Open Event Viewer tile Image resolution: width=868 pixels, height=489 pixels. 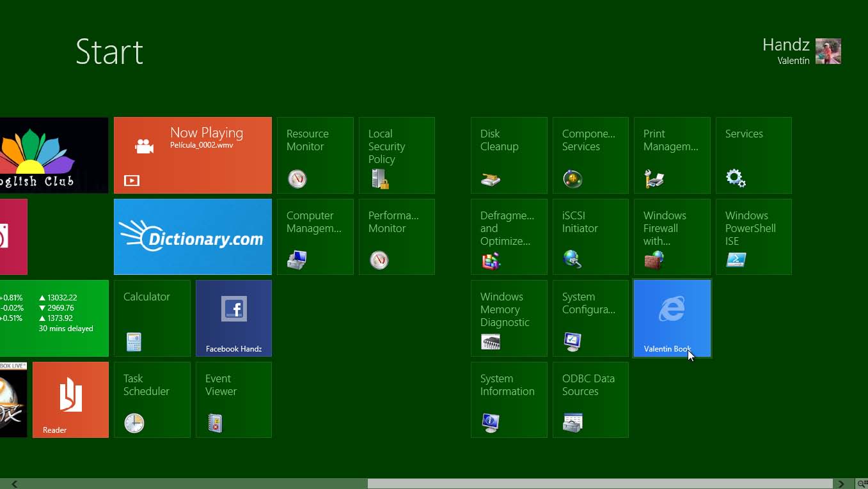233,400
